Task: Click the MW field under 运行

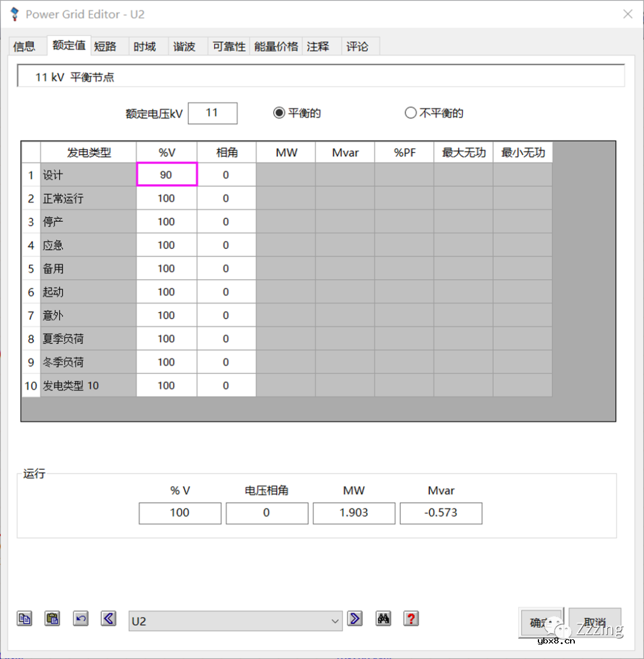Action: coord(354,513)
